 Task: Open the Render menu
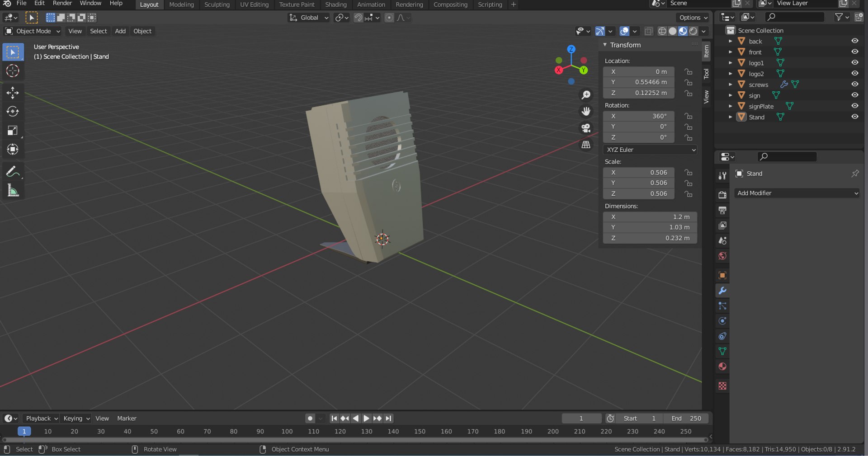(62, 4)
